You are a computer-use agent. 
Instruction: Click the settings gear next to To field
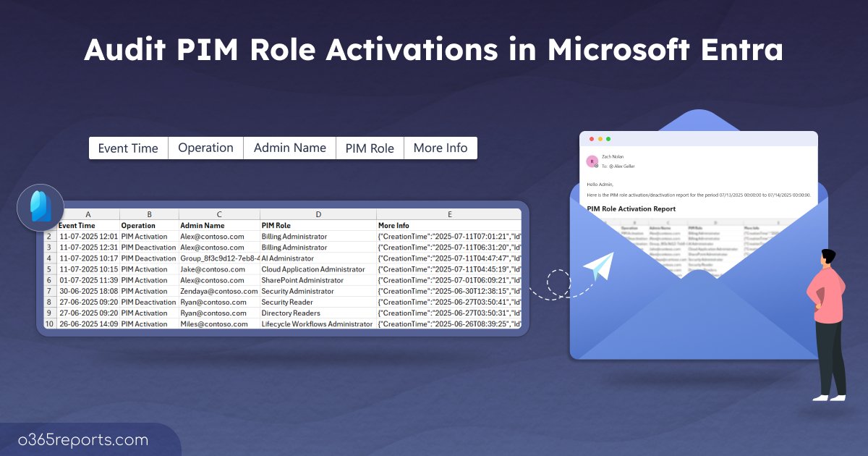[596, 165]
